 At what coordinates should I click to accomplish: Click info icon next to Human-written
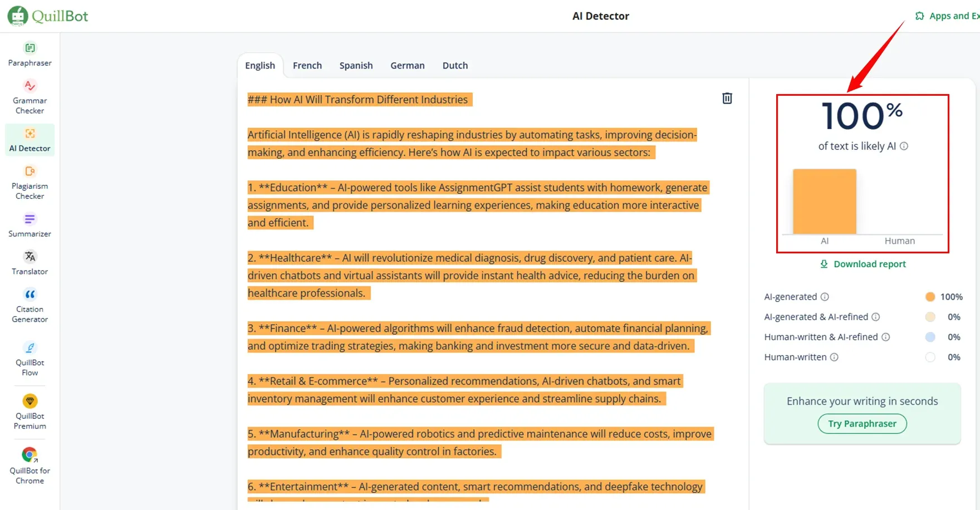click(834, 357)
